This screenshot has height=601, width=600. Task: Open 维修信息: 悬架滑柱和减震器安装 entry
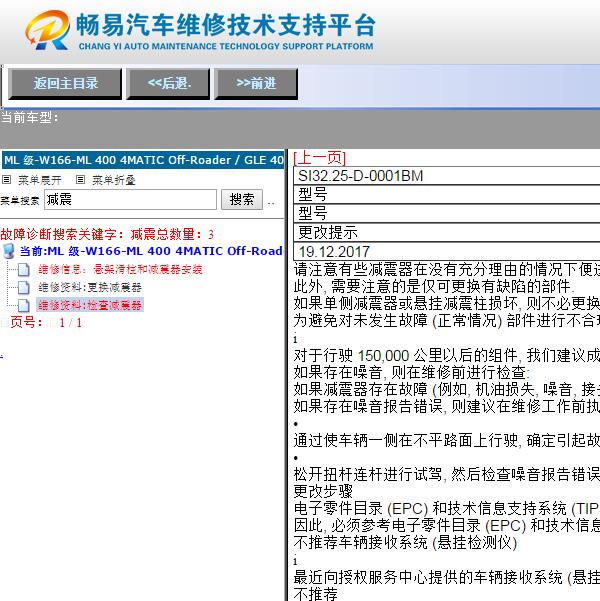pyautogui.click(x=120, y=269)
